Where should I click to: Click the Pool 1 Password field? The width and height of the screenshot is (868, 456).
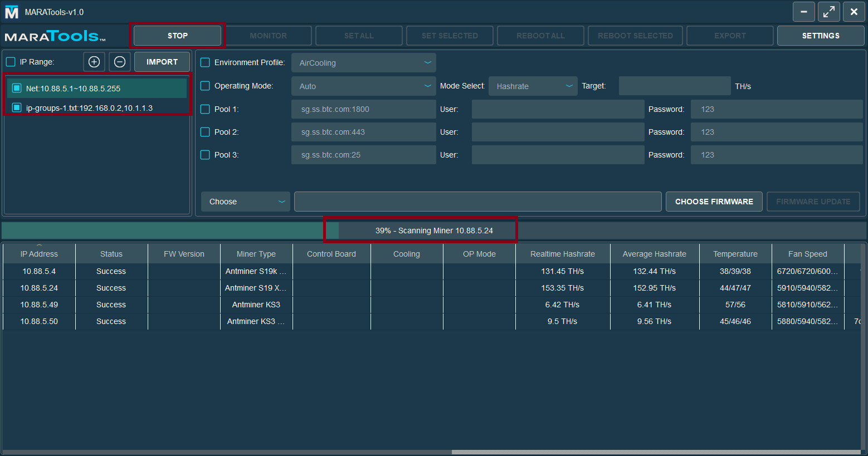coord(777,109)
